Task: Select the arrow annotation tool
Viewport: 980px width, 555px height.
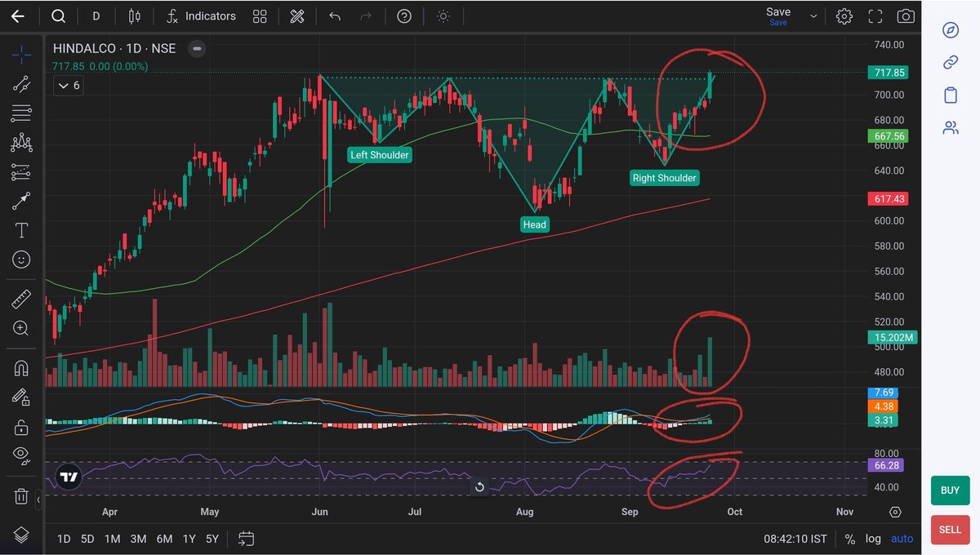Action: (21, 201)
